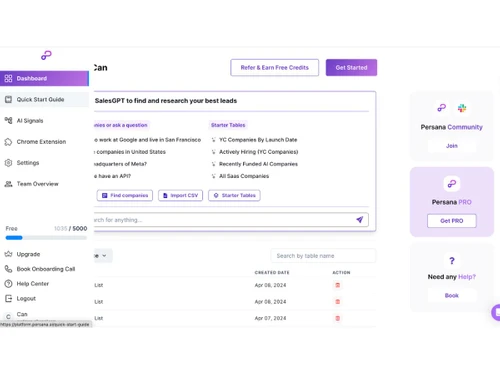Click prompt about companies in United States

coord(130,152)
